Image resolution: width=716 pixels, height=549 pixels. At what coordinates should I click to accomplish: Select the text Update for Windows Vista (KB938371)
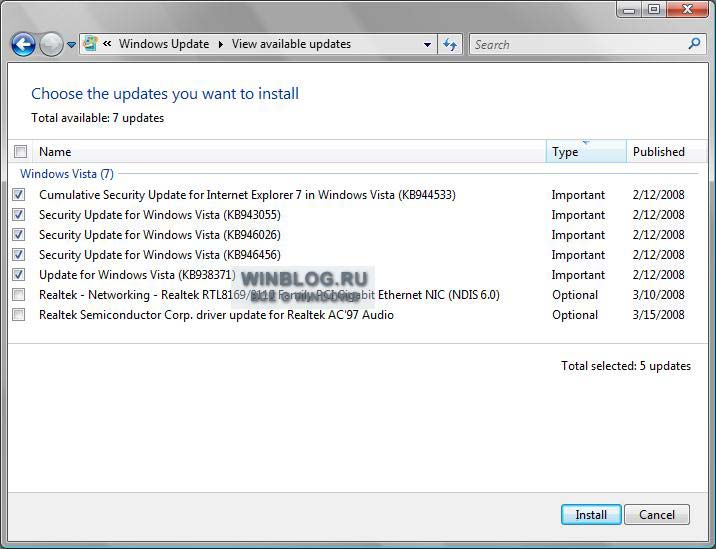[x=137, y=275]
